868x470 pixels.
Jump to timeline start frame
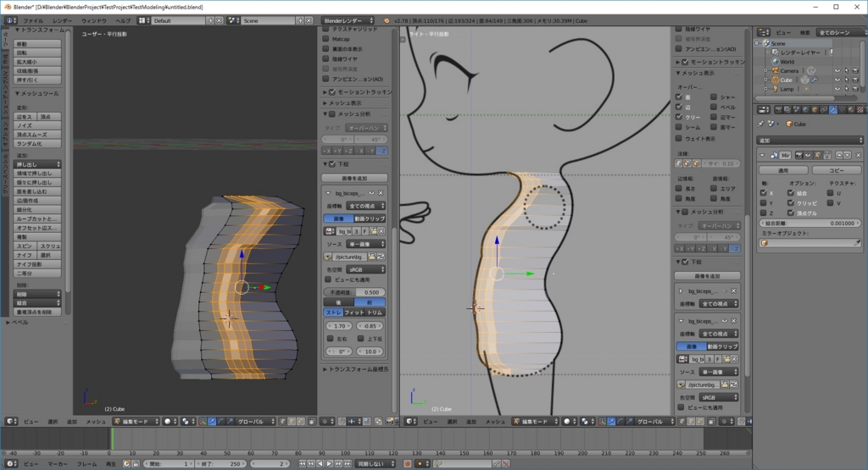(x=302, y=463)
